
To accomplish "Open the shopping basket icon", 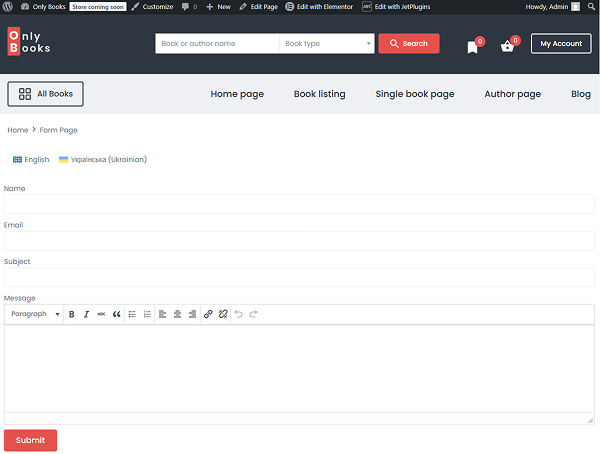I will pyautogui.click(x=508, y=46).
